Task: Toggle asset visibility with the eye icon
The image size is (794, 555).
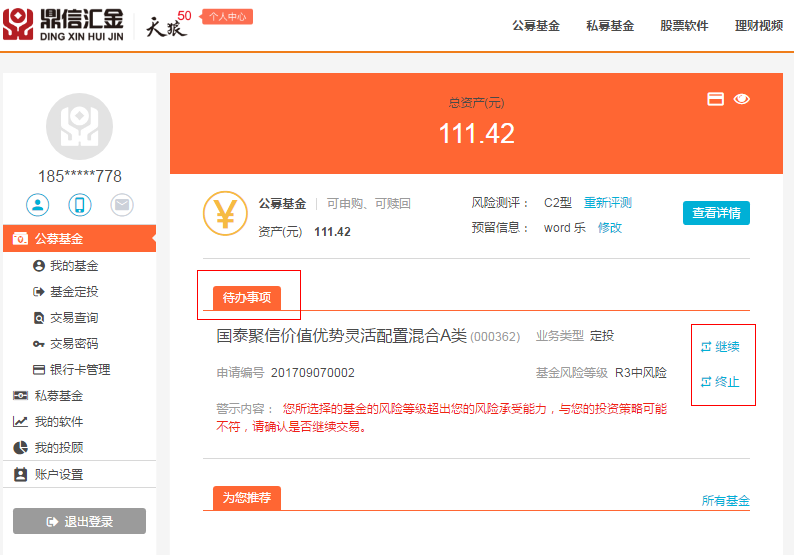Action: pyautogui.click(x=742, y=99)
